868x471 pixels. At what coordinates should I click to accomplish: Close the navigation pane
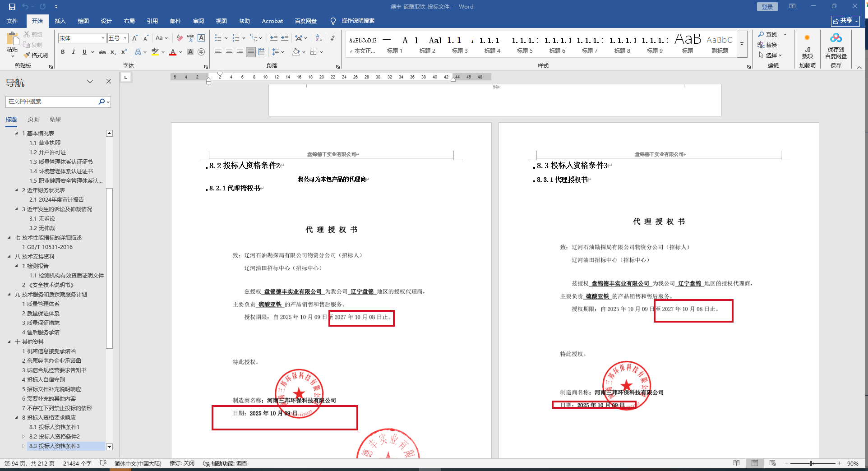point(108,82)
